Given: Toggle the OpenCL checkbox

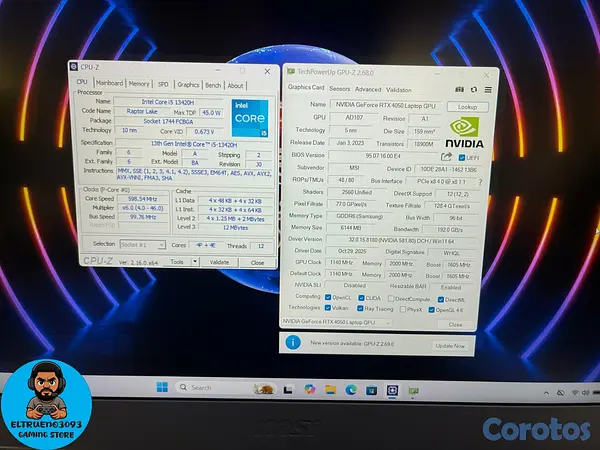Looking at the screenshot, I should coord(328,297).
